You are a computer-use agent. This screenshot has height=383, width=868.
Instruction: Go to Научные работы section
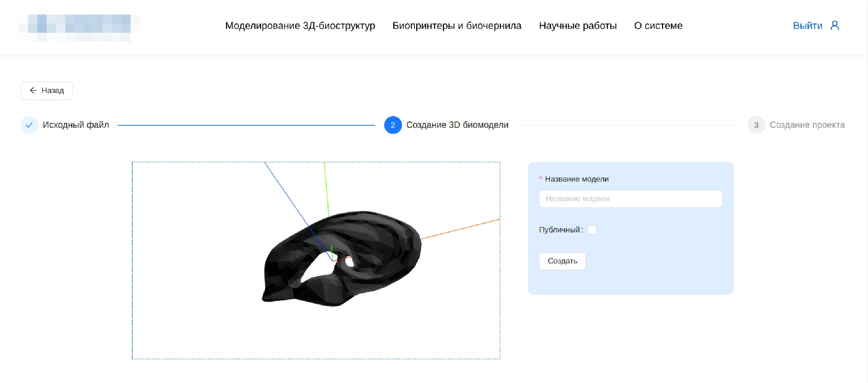click(x=578, y=26)
